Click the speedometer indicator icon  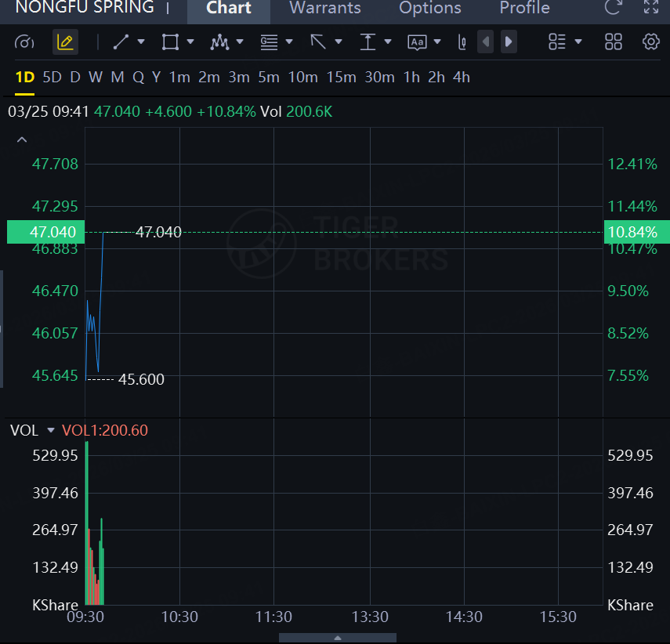[x=24, y=42]
